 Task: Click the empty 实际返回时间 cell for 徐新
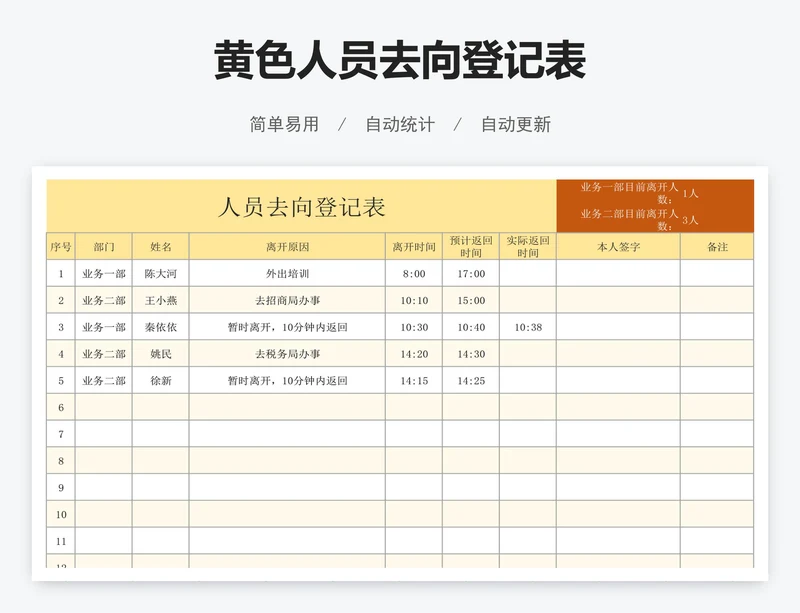pyautogui.click(x=528, y=380)
